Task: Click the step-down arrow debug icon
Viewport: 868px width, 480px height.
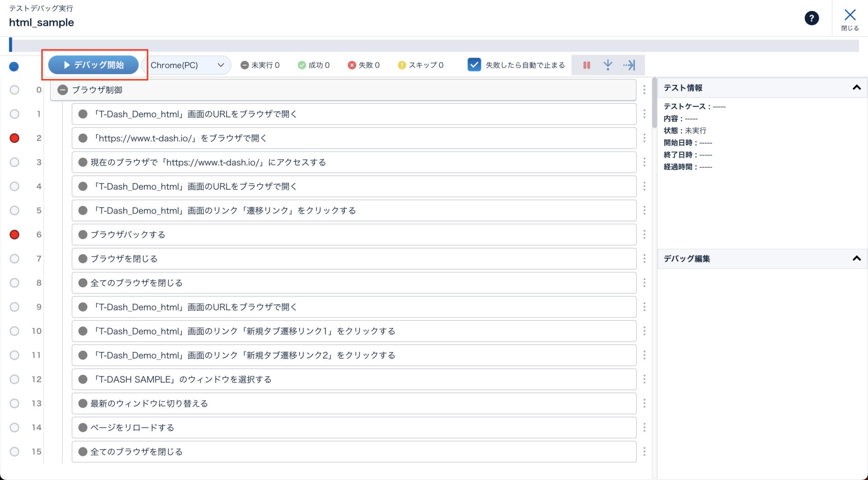Action: tap(608, 65)
